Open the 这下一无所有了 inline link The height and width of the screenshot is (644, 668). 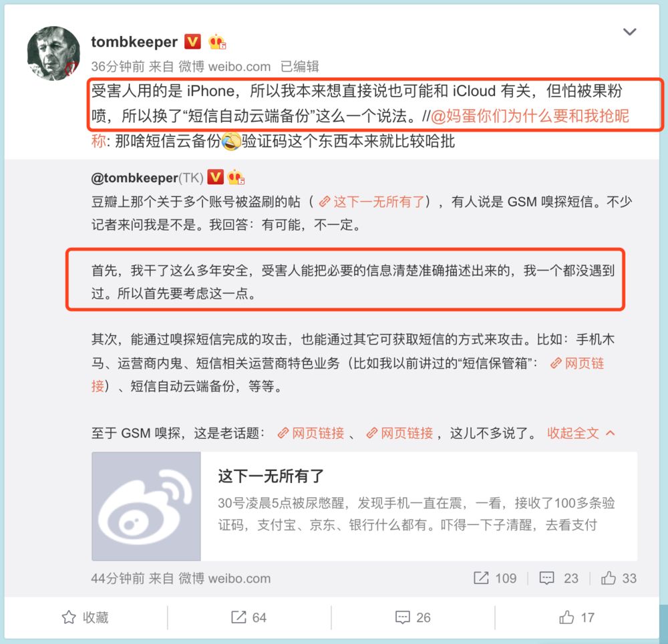pos(372,202)
